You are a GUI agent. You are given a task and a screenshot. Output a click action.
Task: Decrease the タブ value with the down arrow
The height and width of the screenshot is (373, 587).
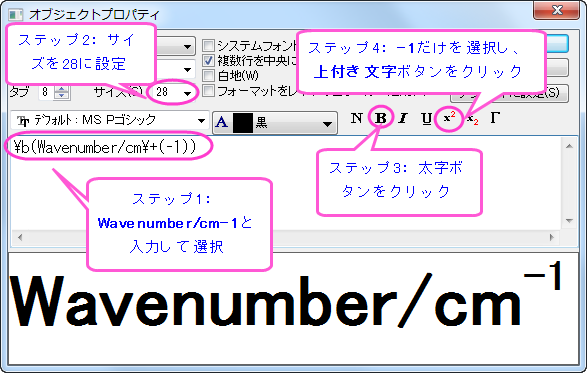point(61,95)
